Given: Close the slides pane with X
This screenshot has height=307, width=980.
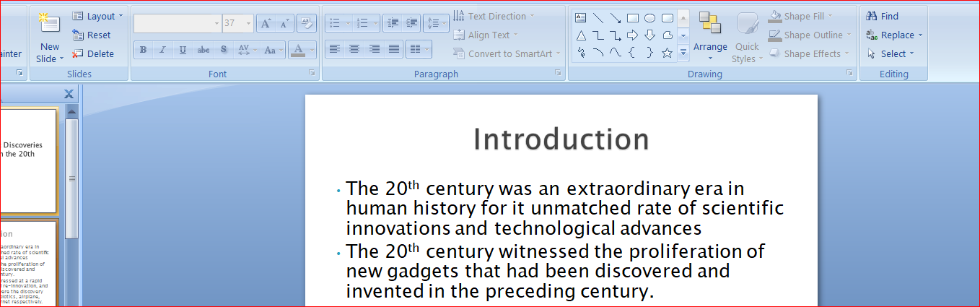Looking at the screenshot, I should coord(69,94).
